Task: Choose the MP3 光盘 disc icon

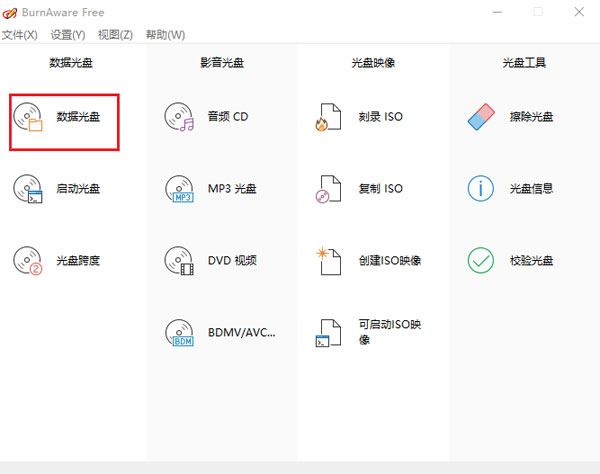Action: 179,189
